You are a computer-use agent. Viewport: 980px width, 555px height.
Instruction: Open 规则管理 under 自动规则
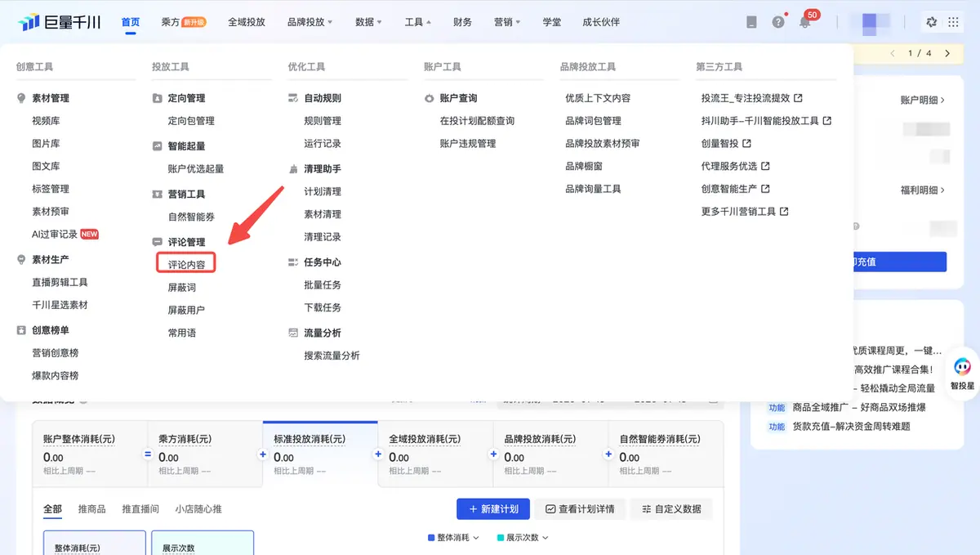click(323, 121)
